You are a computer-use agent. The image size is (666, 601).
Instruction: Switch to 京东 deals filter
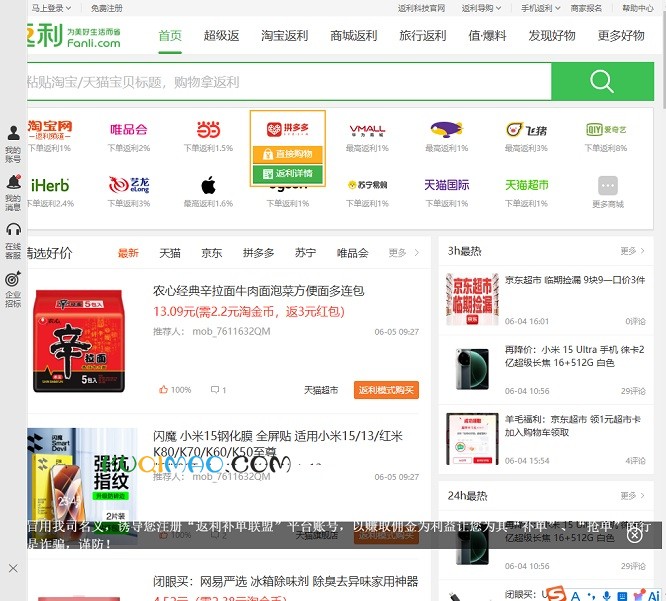tap(212, 253)
